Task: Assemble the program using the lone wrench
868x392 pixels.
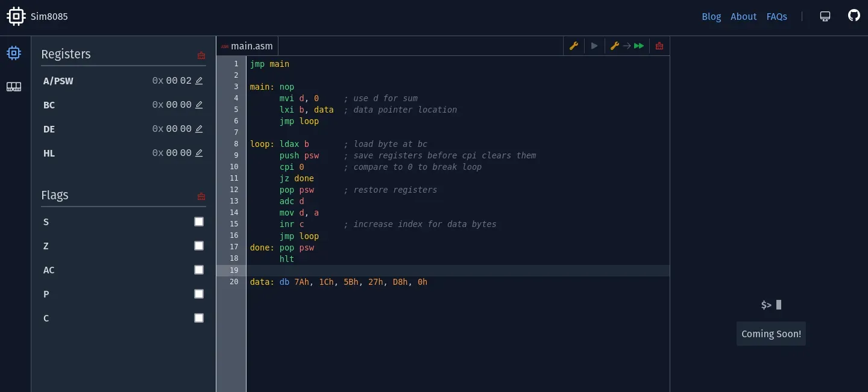Action: pyautogui.click(x=574, y=46)
